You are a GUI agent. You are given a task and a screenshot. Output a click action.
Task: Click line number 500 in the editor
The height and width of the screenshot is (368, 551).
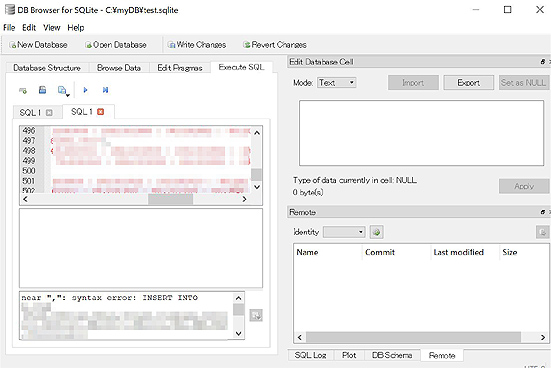coord(29,171)
